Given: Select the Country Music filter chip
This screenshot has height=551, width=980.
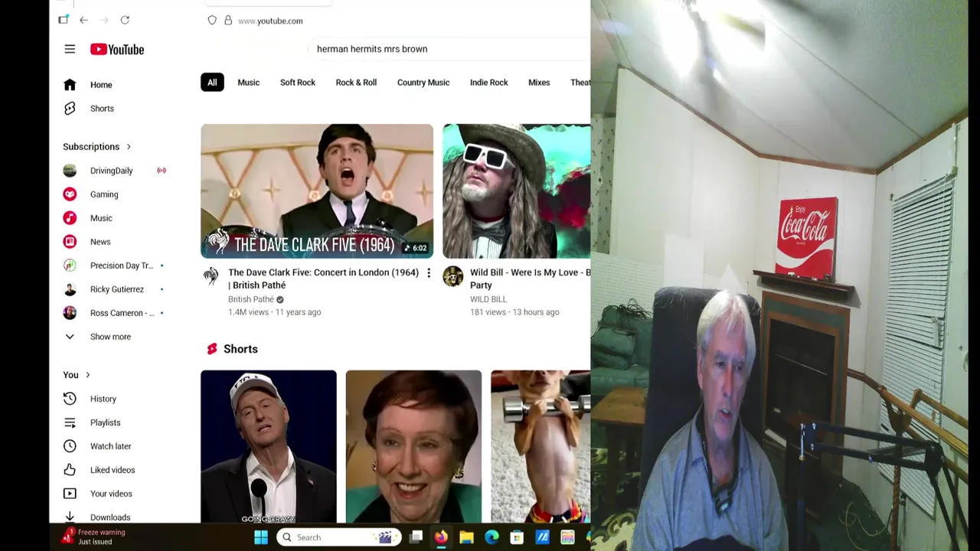Looking at the screenshot, I should pyautogui.click(x=423, y=83).
